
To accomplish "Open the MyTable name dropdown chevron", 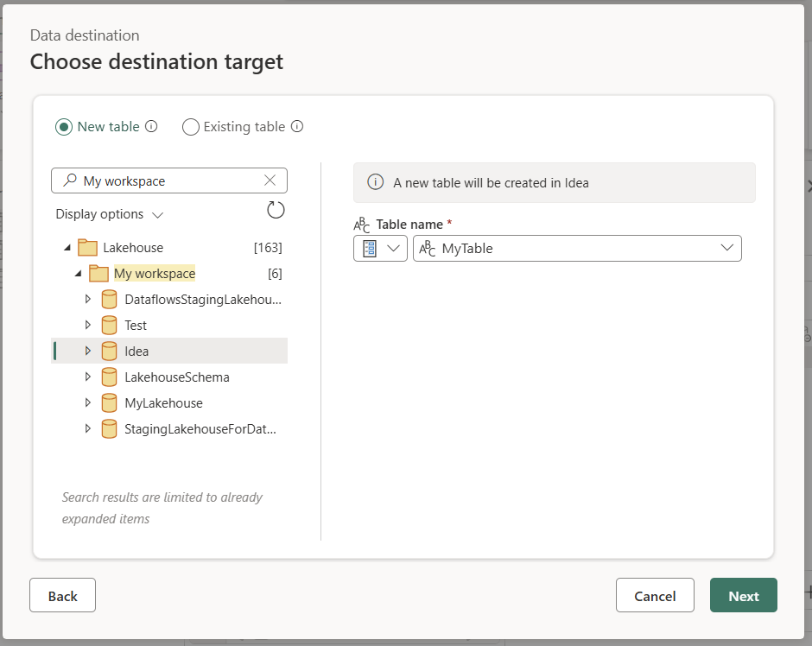I will coord(726,248).
